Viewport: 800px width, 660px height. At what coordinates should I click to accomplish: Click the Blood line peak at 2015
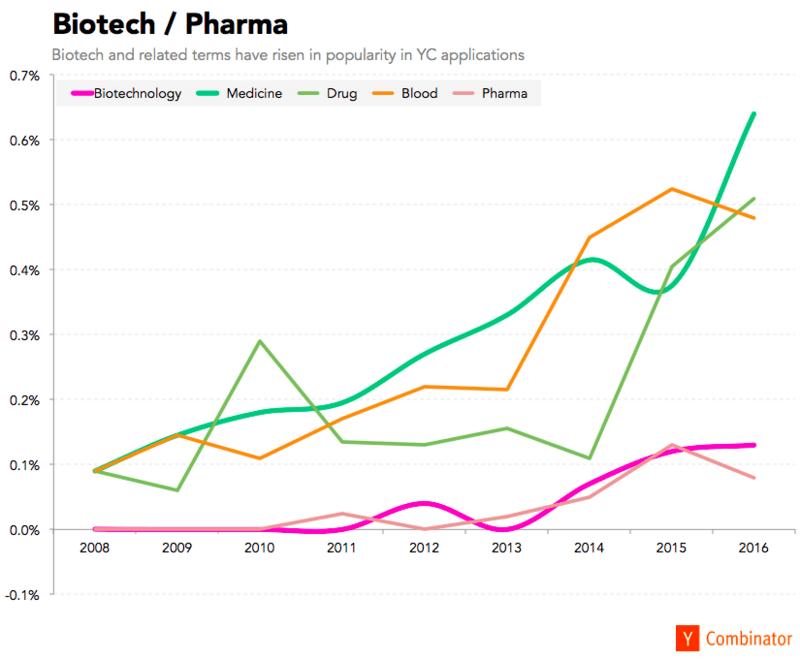[x=671, y=189]
